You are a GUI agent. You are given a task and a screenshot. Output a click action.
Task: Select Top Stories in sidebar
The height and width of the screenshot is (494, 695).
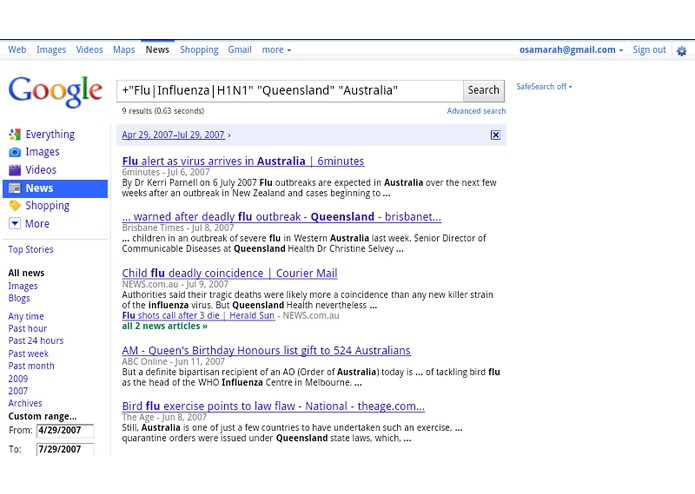31,250
